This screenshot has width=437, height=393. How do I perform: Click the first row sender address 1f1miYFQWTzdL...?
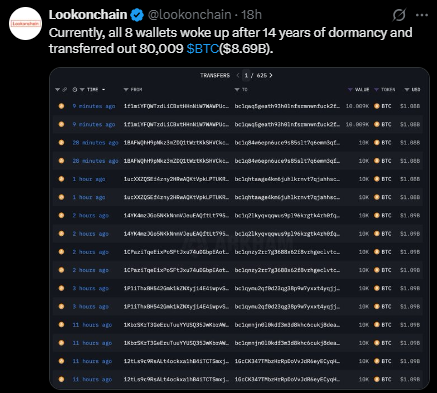coord(176,106)
